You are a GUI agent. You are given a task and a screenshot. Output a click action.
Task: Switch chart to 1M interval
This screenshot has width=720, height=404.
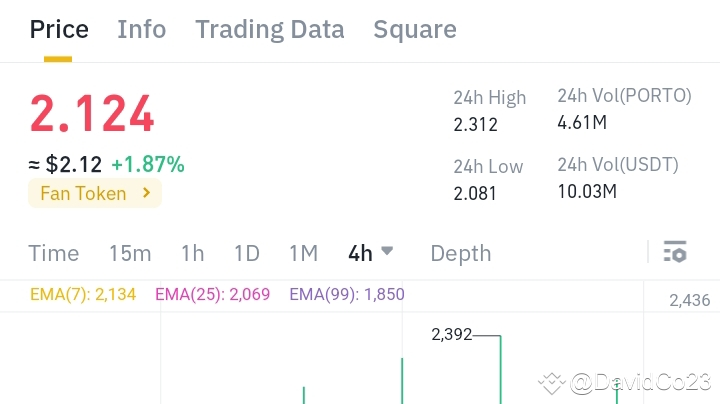[x=304, y=253]
